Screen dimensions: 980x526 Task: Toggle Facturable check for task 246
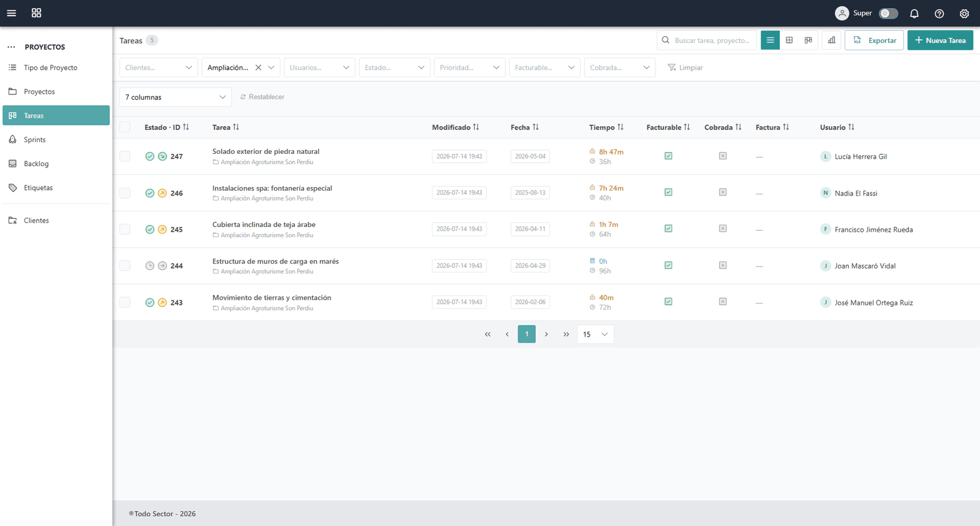click(x=668, y=192)
